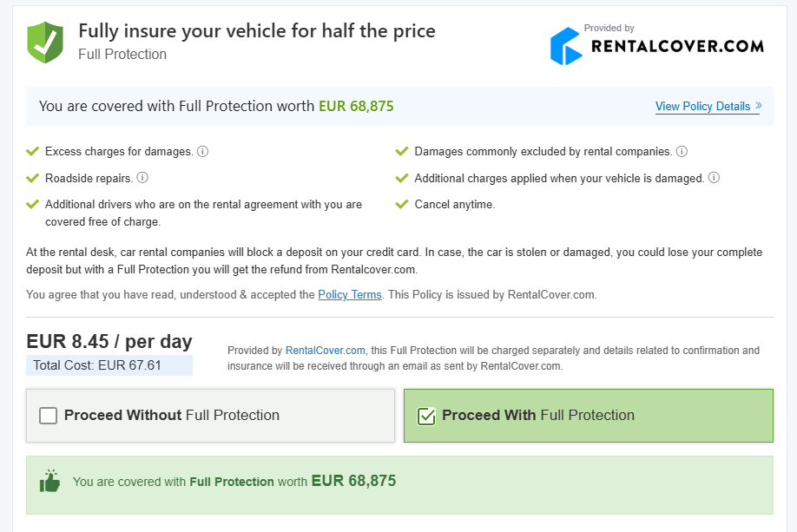Image resolution: width=797 pixels, height=532 pixels.
Task: Click the EUR 8.45 per day price
Action: [109, 341]
